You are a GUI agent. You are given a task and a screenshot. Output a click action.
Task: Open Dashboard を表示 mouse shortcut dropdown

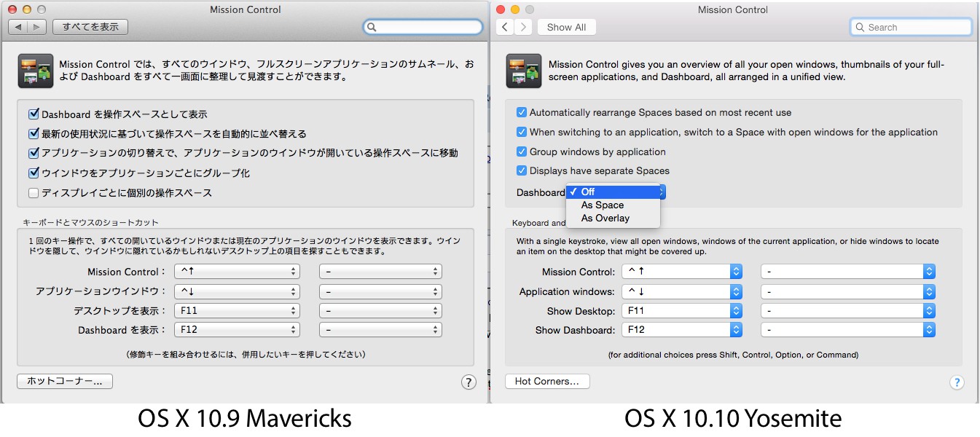coord(380,330)
